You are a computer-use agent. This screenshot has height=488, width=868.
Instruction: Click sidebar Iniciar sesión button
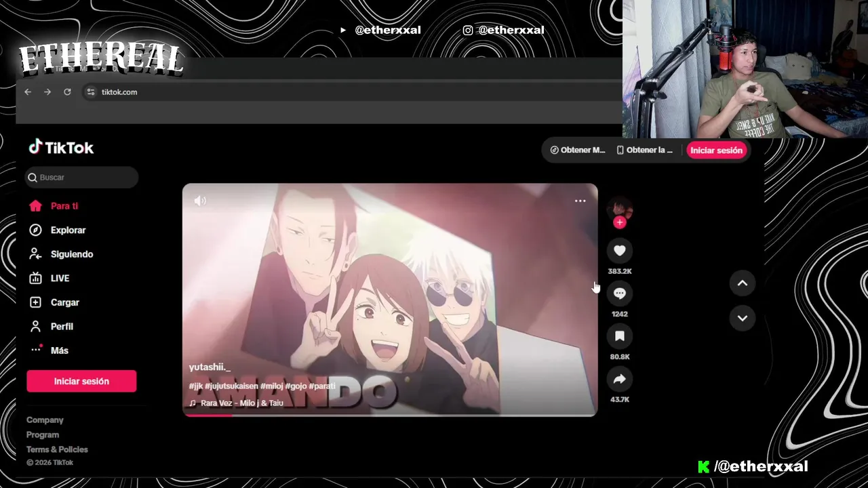point(81,382)
